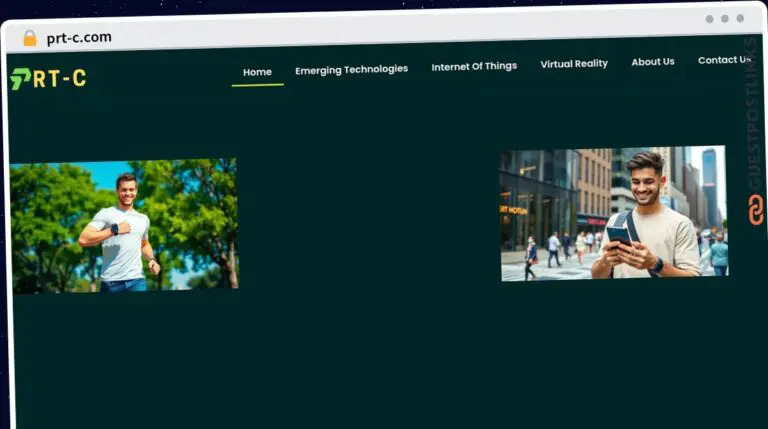768x429 pixels.
Task: Open Emerging Technologies menu
Action: [x=352, y=70]
